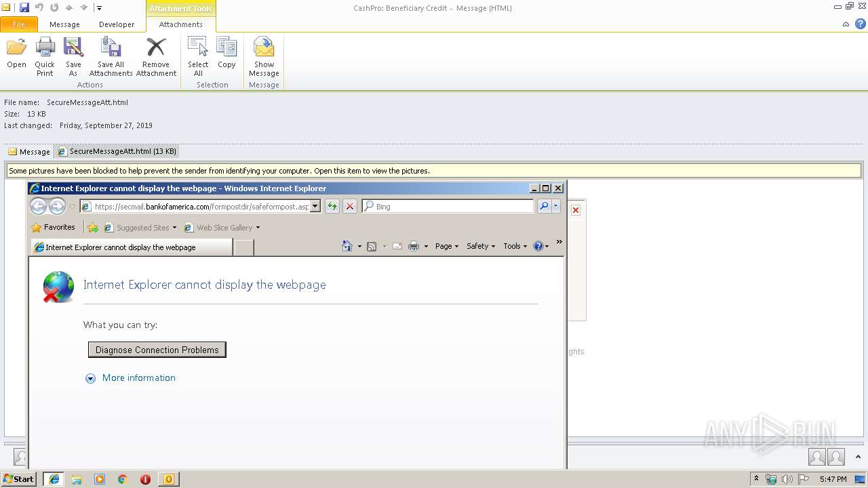Open the Tools menu dropdown
This screenshot has height=488, width=868.
tap(515, 246)
